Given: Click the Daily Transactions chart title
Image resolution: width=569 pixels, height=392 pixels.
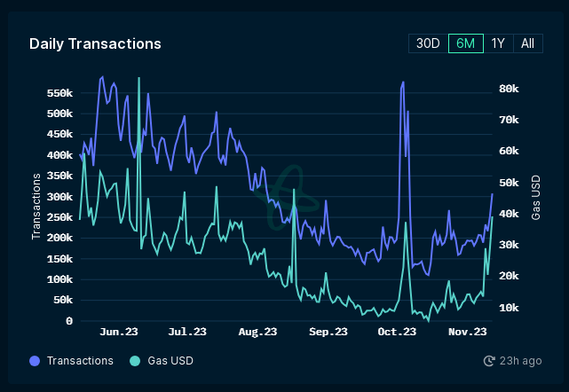Looking at the screenshot, I should point(95,43).
